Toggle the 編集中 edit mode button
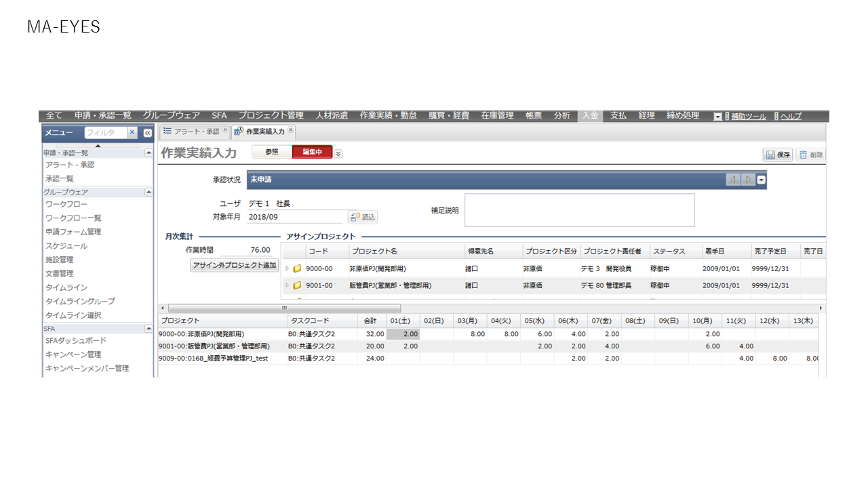Screen dimensions: 868x488 313,152
